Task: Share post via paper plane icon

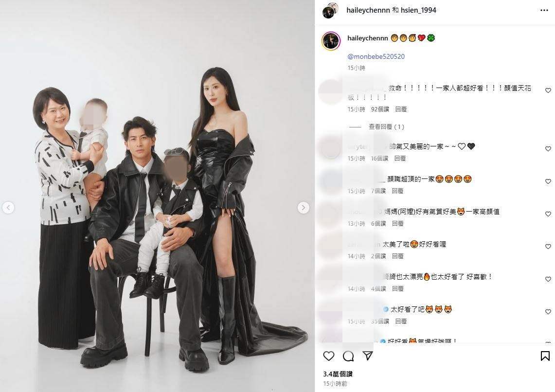Action: click(x=368, y=356)
